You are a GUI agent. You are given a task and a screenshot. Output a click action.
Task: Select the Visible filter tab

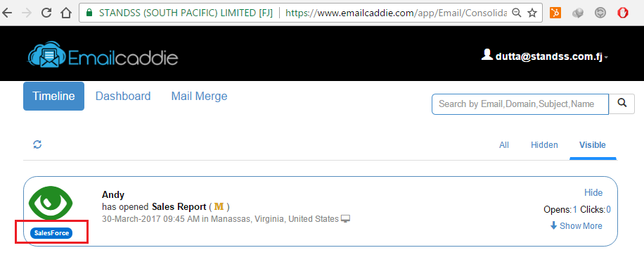pos(592,145)
